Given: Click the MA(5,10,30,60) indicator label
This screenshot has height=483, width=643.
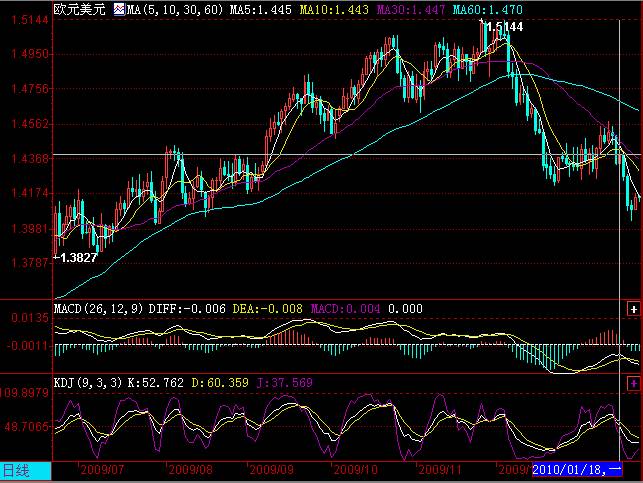Looking at the screenshot, I should click(175, 10).
